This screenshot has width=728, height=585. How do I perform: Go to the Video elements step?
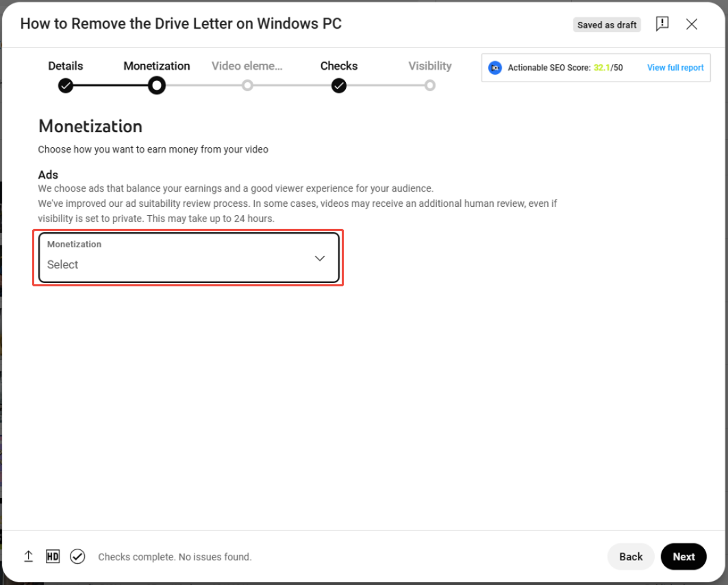pyautogui.click(x=247, y=66)
